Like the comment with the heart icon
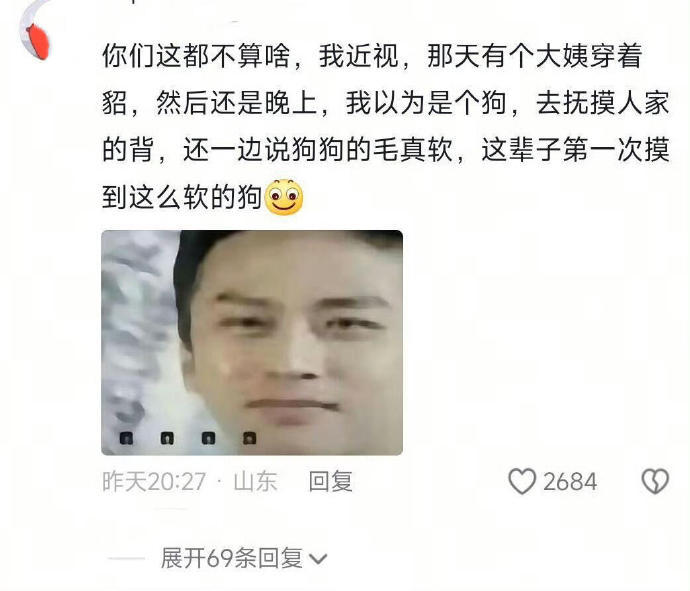Screen dimensions: 690x591 522,481
